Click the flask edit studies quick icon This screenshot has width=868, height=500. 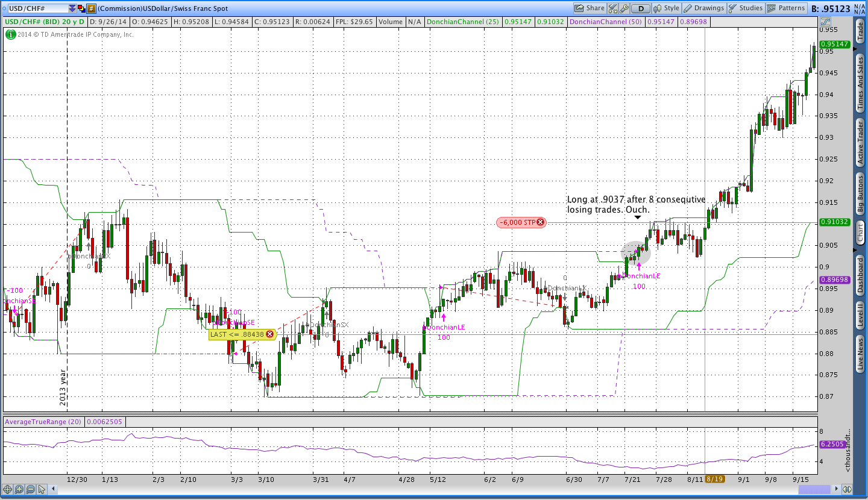[613, 8]
